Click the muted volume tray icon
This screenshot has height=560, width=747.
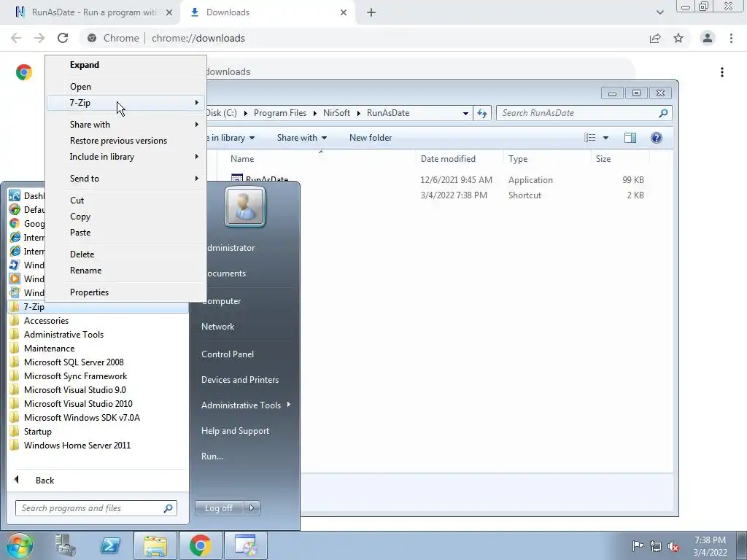pyautogui.click(x=673, y=546)
